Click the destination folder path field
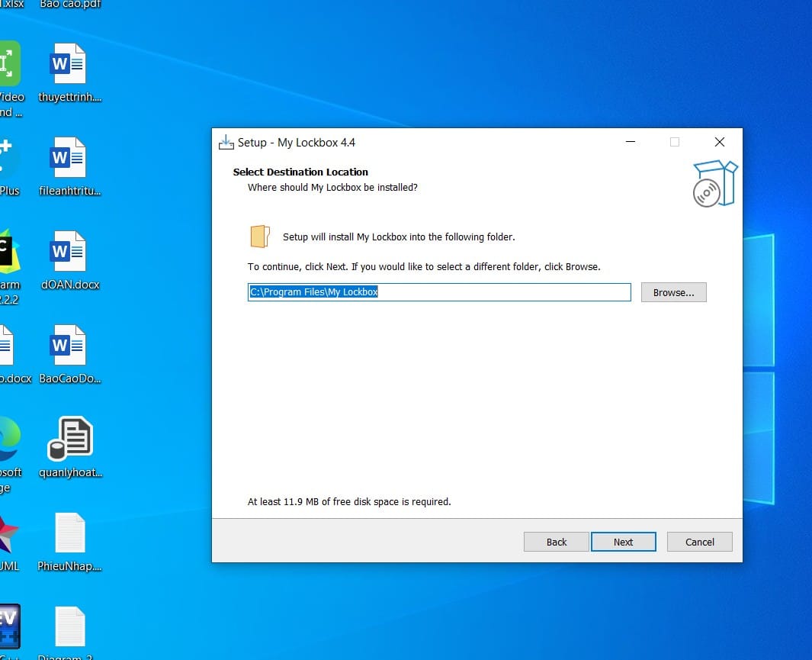The height and width of the screenshot is (660, 812). (x=439, y=292)
